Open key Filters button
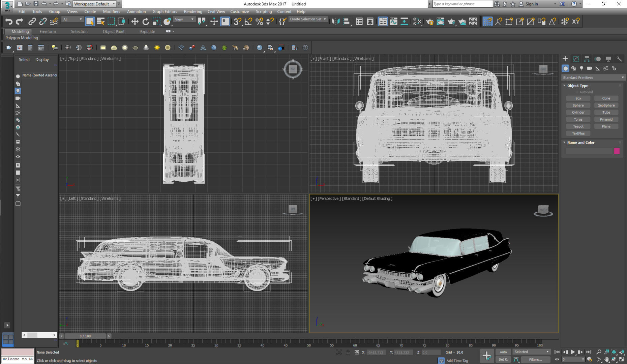 point(535,360)
